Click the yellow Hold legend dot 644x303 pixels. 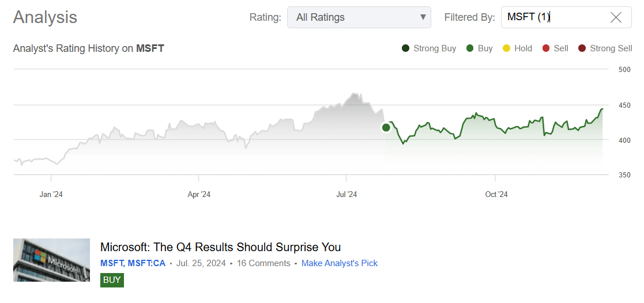507,48
